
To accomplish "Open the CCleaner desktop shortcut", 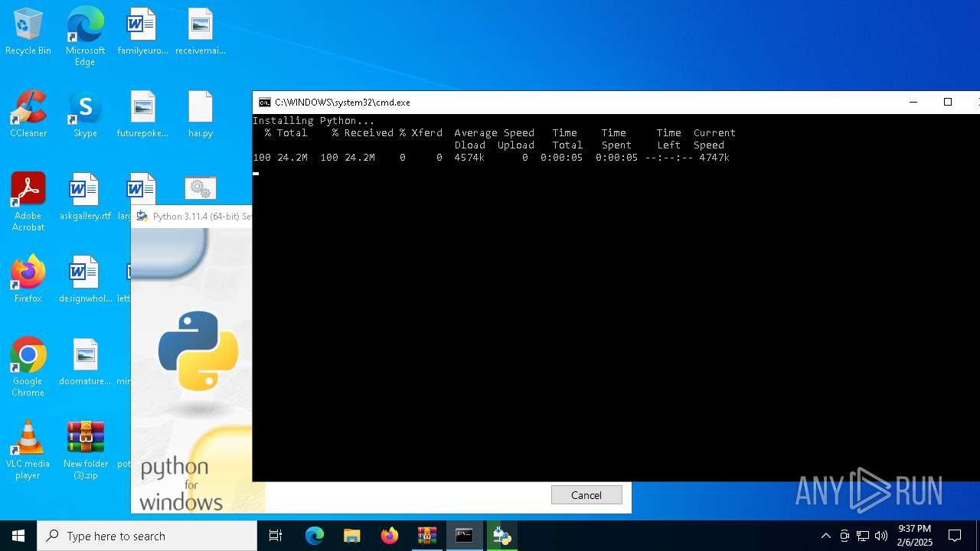I will pyautogui.click(x=28, y=115).
